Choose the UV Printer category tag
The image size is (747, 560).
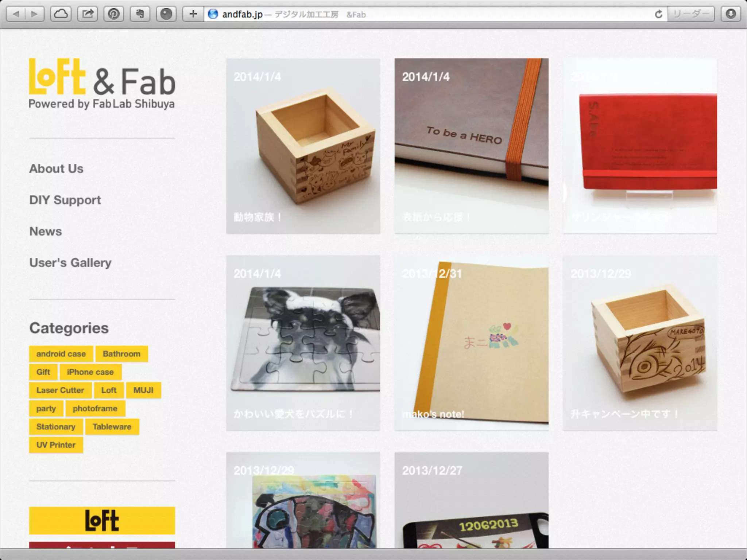pos(56,445)
